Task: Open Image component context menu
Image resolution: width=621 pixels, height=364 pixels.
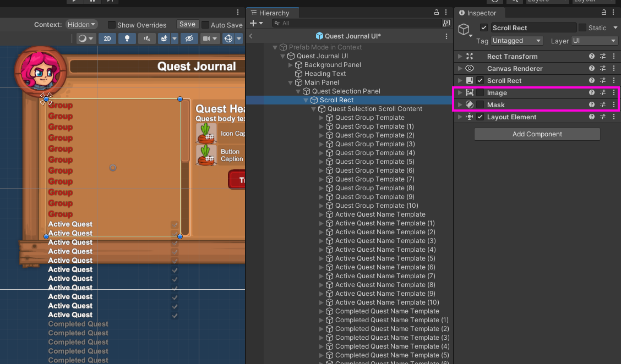Action: 614,92
